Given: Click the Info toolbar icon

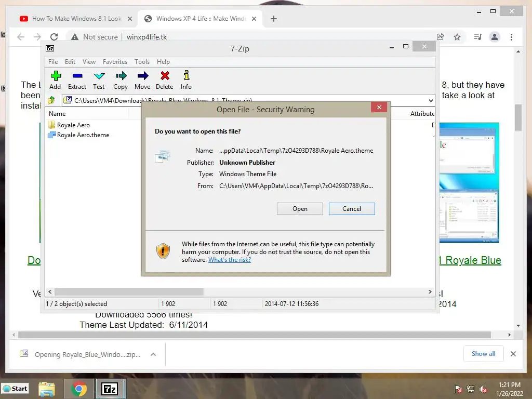Looking at the screenshot, I should [186, 80].
